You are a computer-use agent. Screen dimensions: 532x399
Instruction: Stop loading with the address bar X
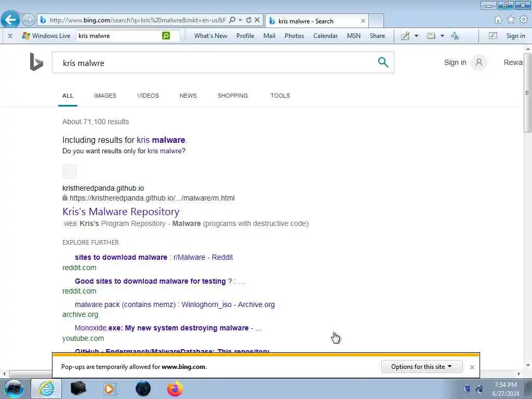[257, 20]
